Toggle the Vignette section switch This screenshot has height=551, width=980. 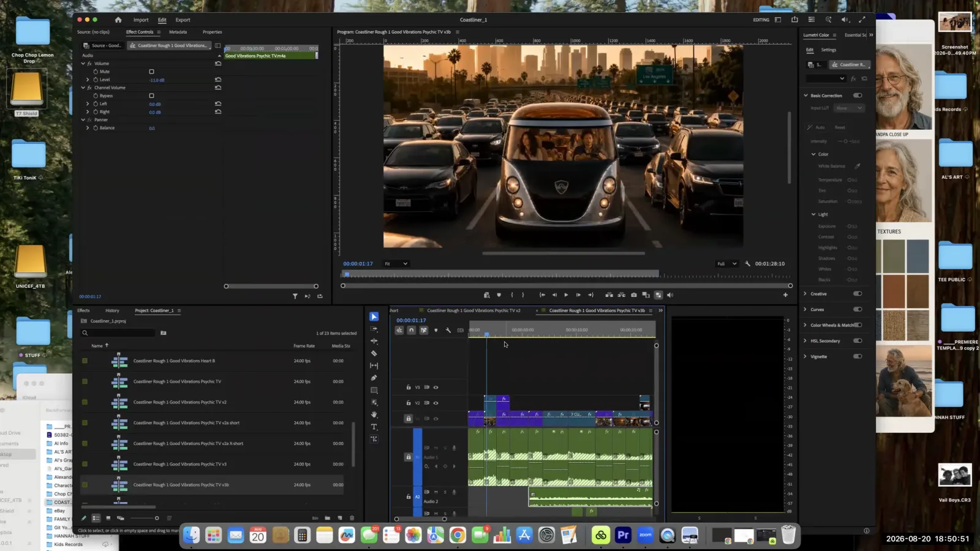pyautogui.click(x=858, y=356)
